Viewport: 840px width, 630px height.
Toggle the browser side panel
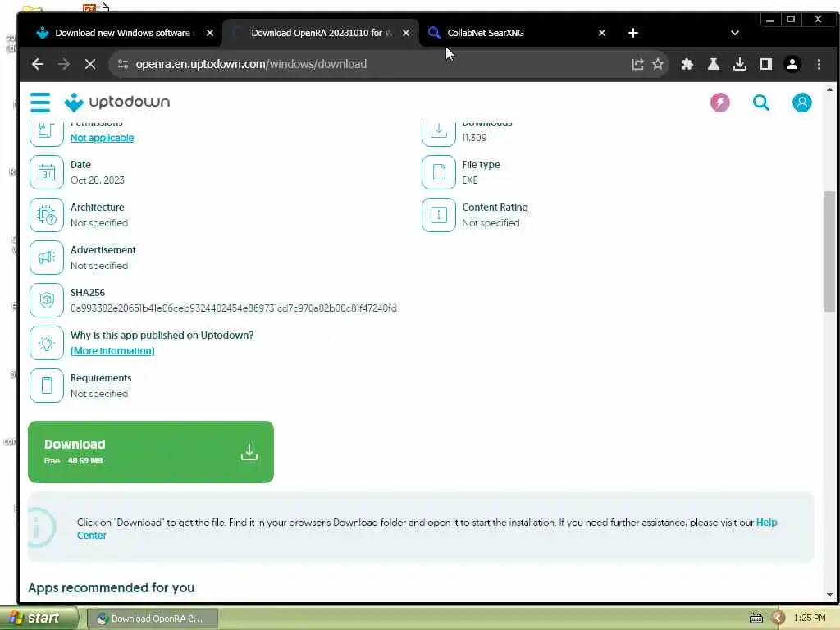(765, 64)
